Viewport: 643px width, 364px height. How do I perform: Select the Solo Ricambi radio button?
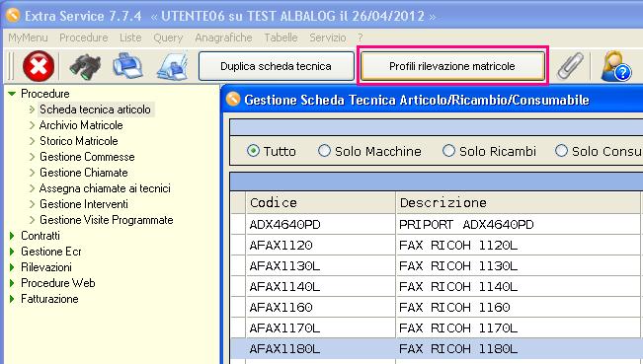[448, 151]
